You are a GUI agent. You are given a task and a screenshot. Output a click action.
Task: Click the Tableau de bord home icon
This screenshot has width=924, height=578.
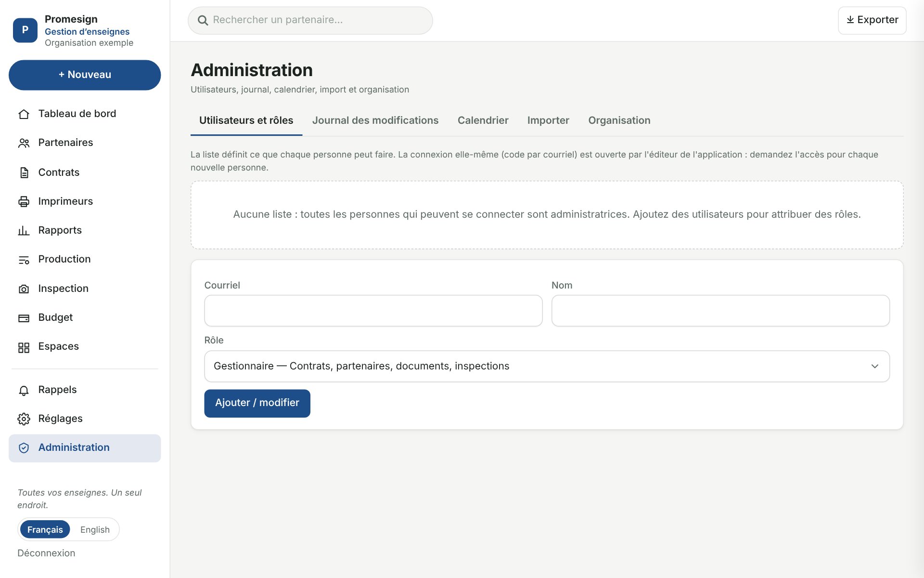coord(24,114)
